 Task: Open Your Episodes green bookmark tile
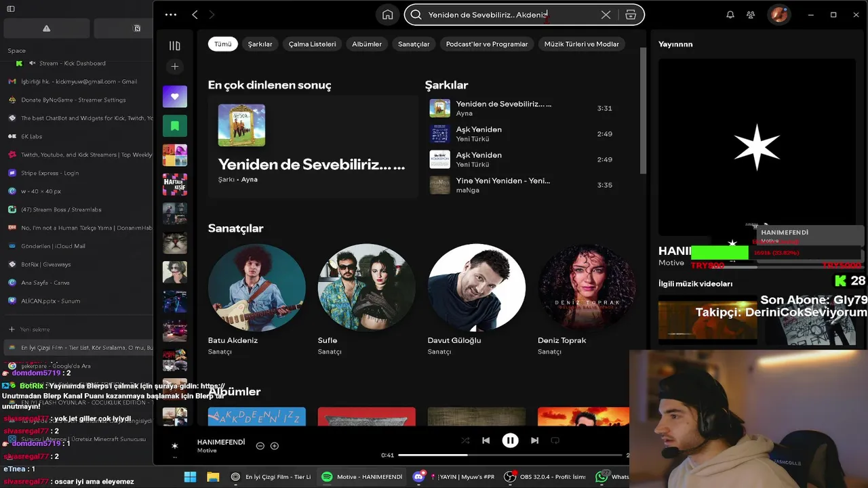click(x=174, y=126)
